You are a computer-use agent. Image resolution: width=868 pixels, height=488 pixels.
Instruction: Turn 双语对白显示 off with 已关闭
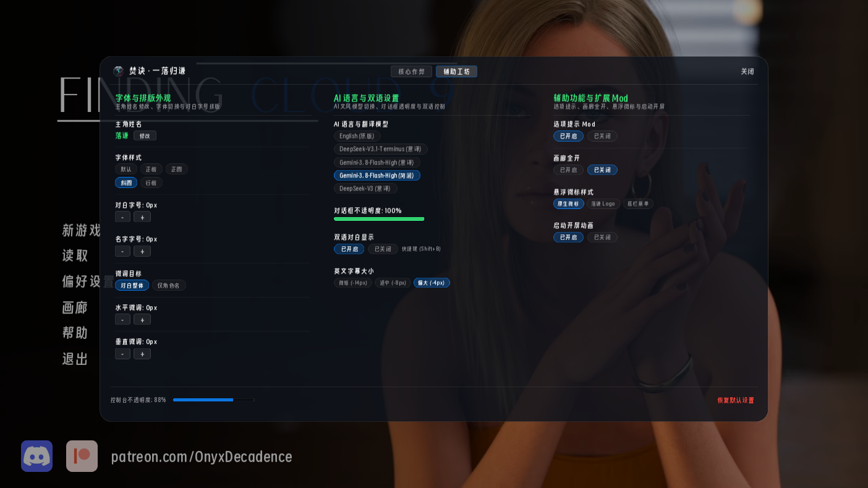[383, 249]
